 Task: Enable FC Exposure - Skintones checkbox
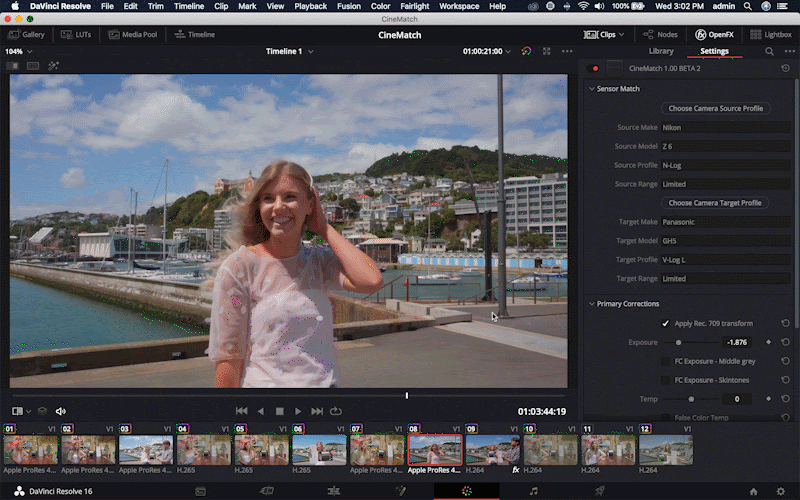tap(666, 380)
